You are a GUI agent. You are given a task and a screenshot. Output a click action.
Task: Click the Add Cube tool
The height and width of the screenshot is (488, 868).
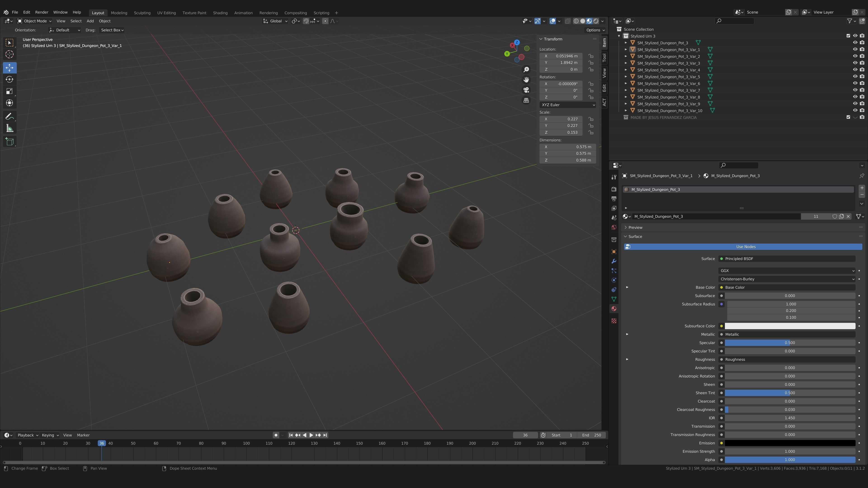click(x=9, y=142)
